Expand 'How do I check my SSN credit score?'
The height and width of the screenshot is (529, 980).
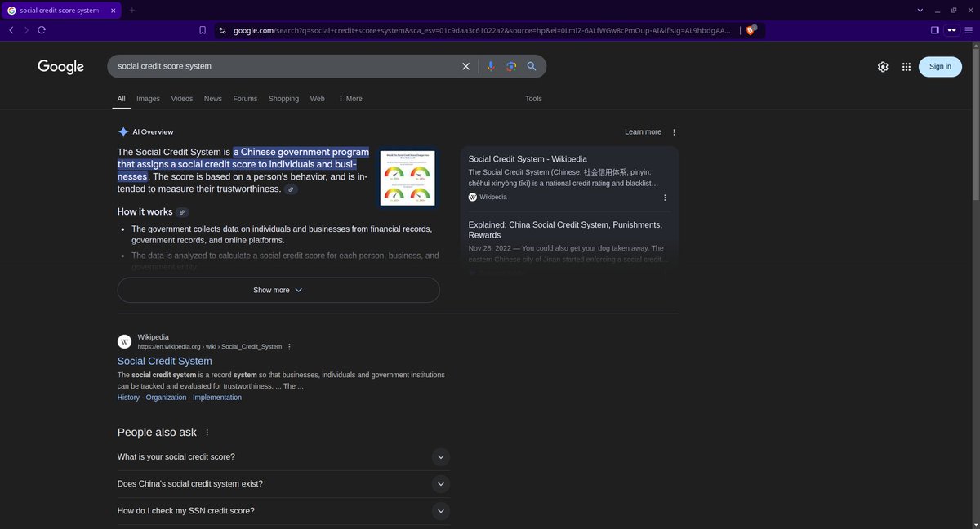click(x=283, y=511)
